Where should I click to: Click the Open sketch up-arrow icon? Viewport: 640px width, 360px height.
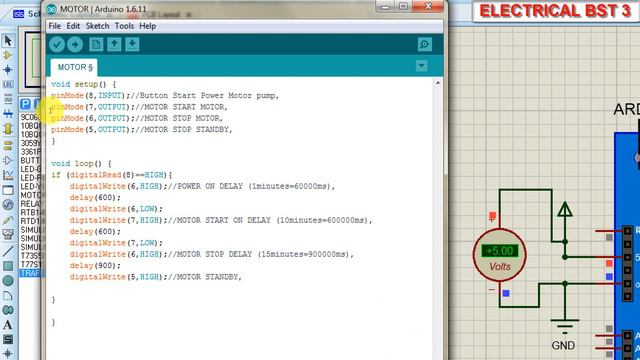[114, 44]
